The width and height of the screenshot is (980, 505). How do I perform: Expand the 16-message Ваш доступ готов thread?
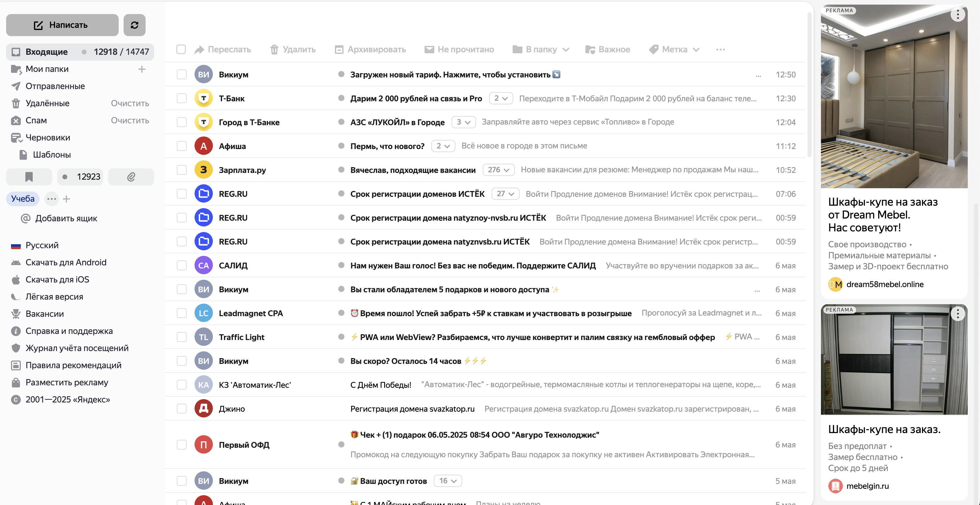tap(448, 481)
